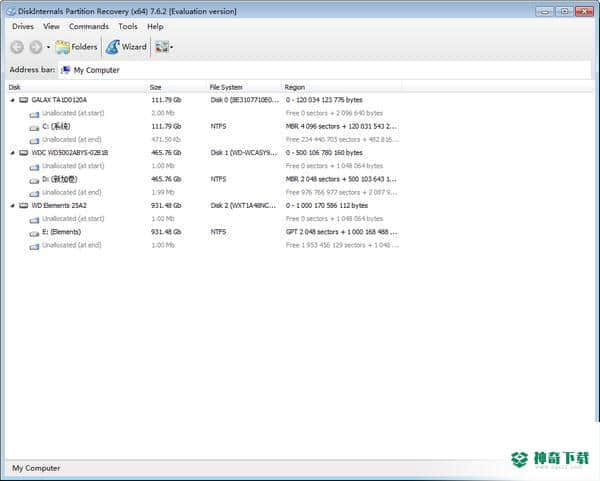Screen dimensions: 600x481
Task: Click the Forward navigation arrow
Action: [36, 47]
